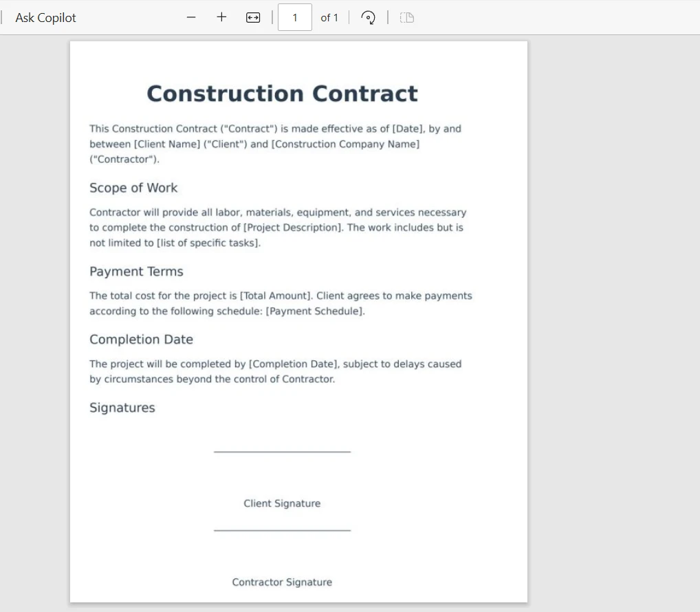
Task: Click the zoom in plus icon
Action: [x=221, y=17]
